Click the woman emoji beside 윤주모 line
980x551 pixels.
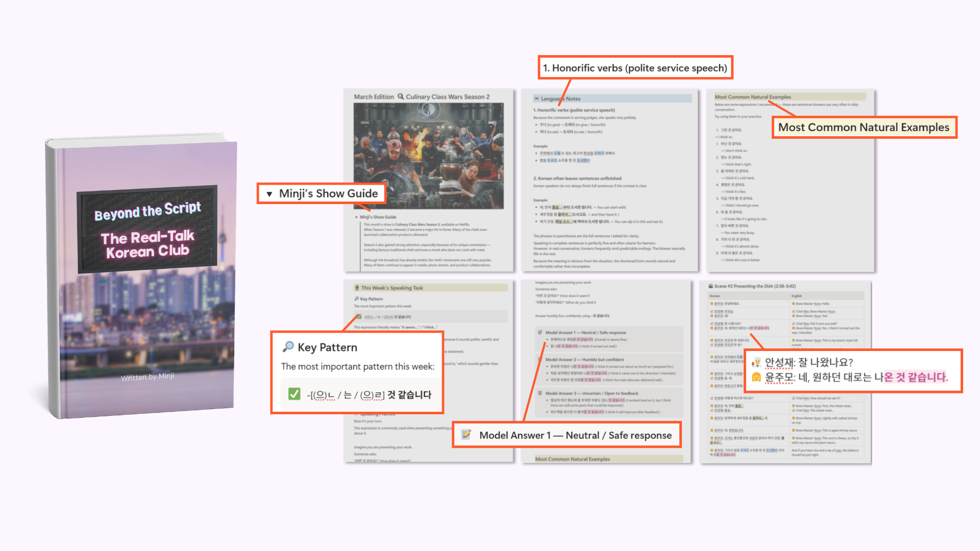[756, 377]
